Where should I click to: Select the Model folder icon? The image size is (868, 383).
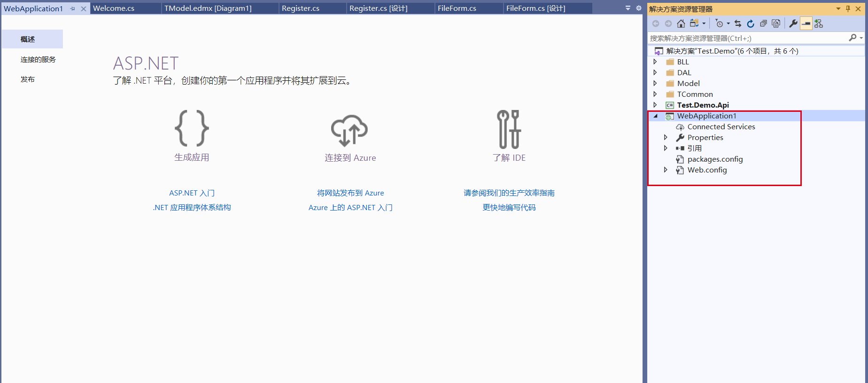point(670,83)
